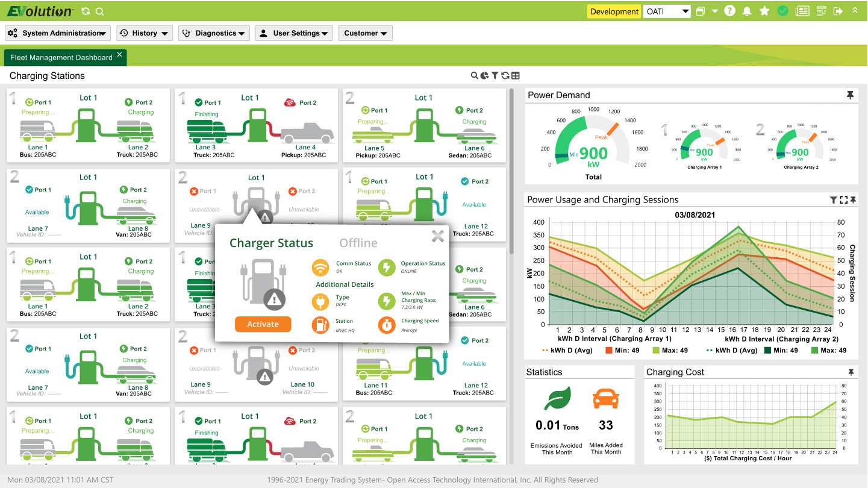
Task: Select the Fleet Management Dashboard tab
Action: pos(60,57)
